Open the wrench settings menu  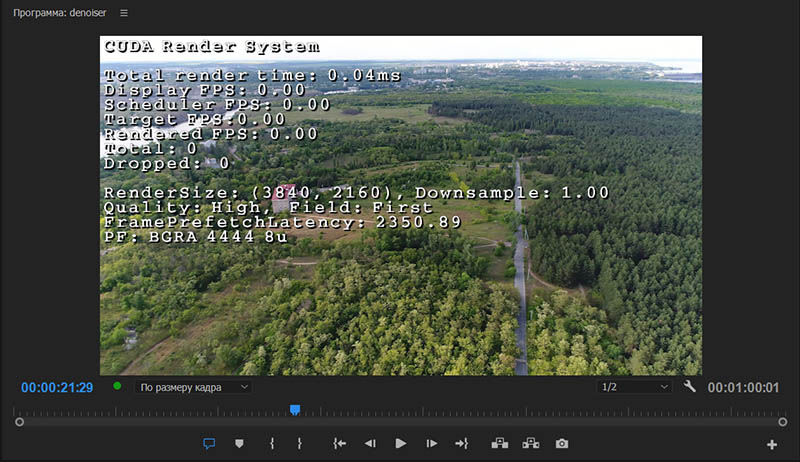[x=689, y=387]
